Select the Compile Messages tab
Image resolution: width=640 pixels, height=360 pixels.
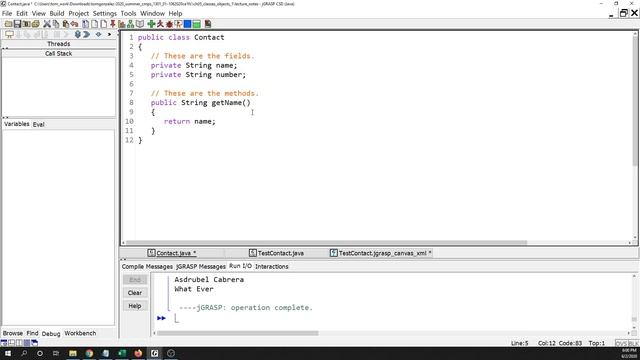(147, 267)
